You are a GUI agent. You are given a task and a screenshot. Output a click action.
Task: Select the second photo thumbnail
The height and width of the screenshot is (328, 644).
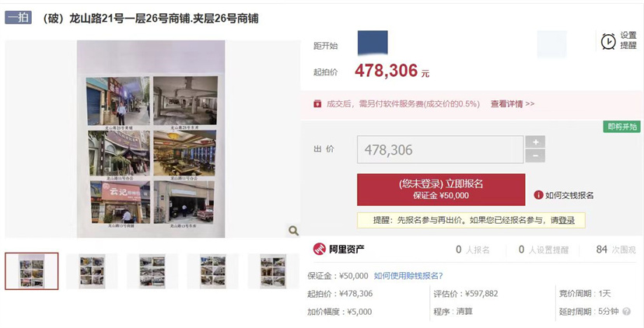(x=92, y=271)
